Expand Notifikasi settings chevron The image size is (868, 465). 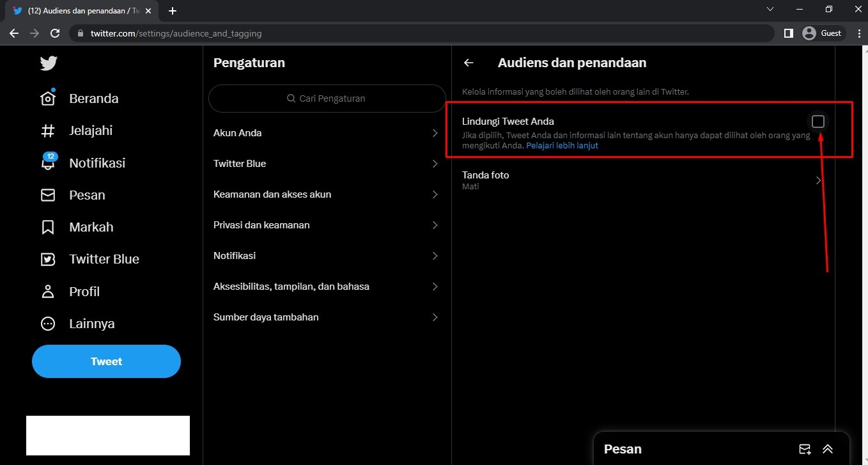pyautogui.click(x=435, y=256)
